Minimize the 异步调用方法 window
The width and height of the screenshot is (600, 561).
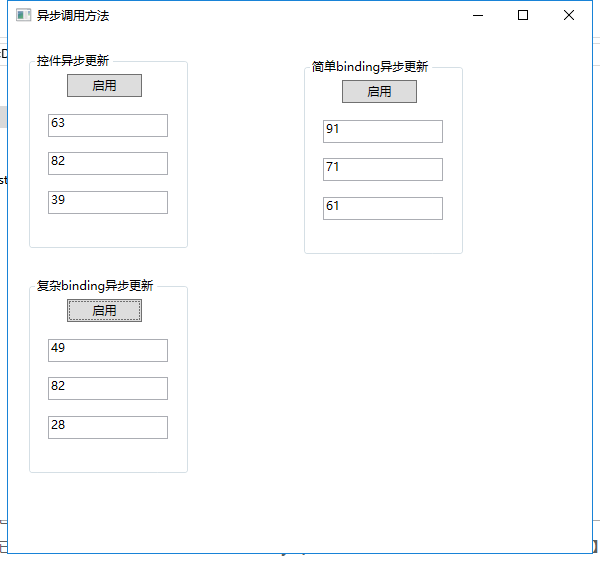(477, 16)
